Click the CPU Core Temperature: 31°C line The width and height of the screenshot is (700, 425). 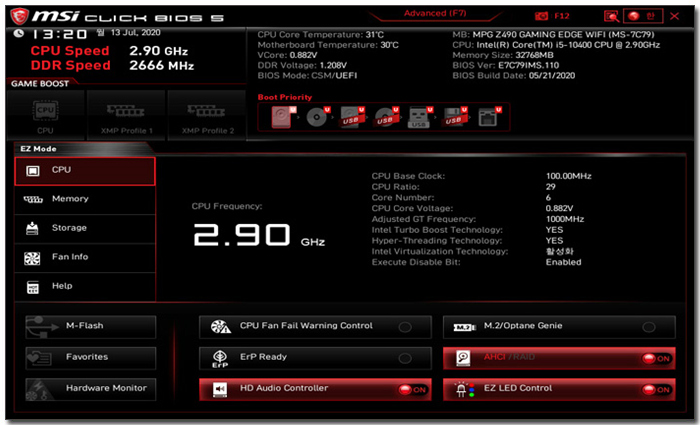[321, 35]
